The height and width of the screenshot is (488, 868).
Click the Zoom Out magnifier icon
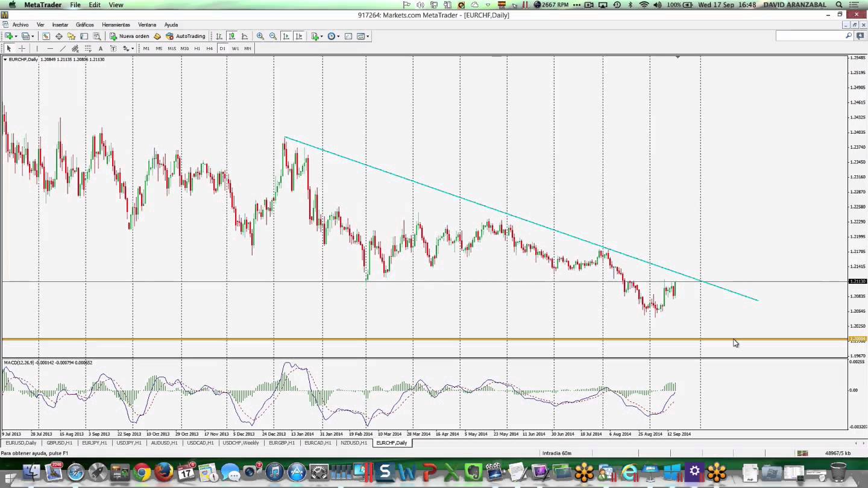pos(273,36)
